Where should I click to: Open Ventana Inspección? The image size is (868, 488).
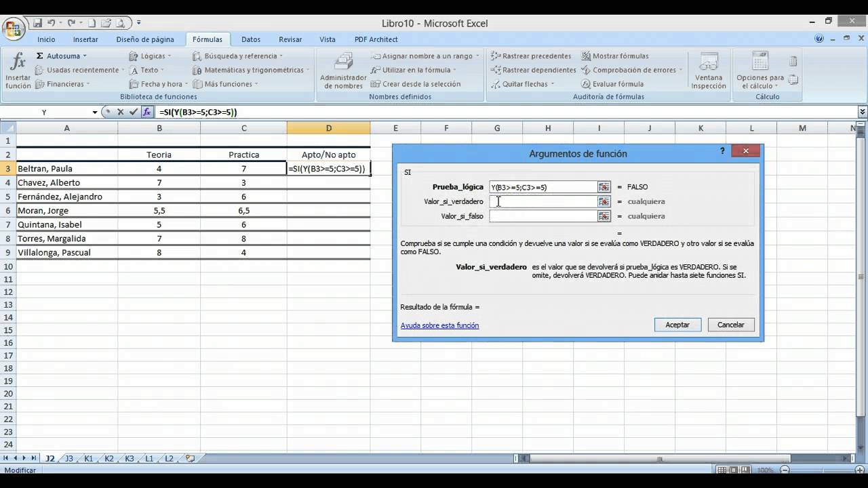coord(709,70)
